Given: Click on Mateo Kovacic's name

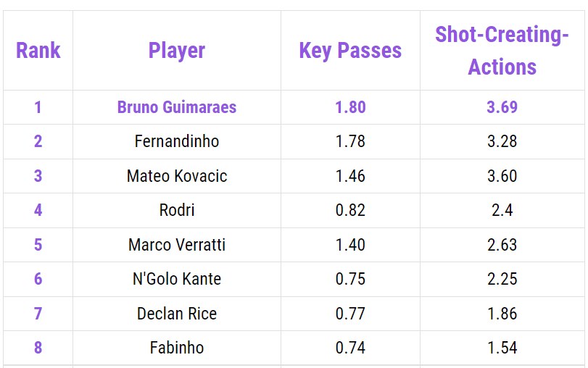Looking at the screenshot, I should click(x=177, y=176).
